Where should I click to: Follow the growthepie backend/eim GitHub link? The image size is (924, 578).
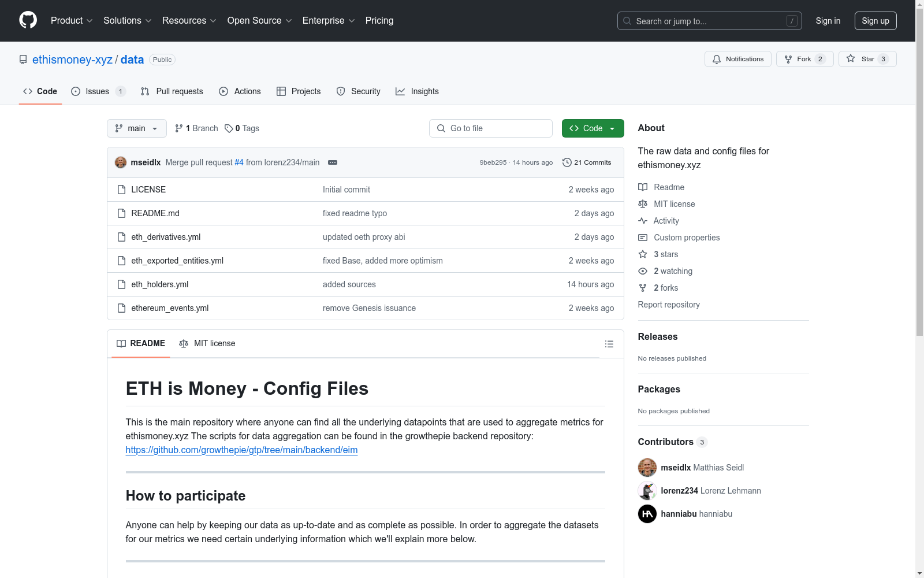pyautogui.click(x=241, y=450)
